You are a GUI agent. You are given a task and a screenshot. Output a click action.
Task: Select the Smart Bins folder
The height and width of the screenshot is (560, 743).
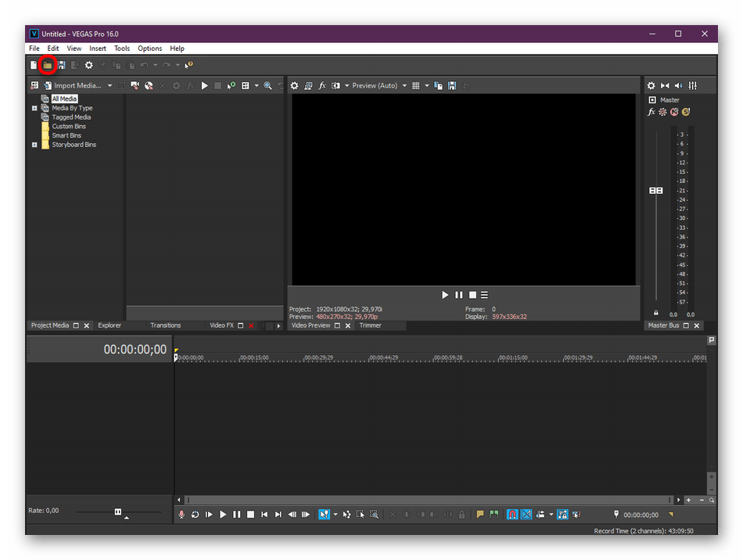(66, 135)
